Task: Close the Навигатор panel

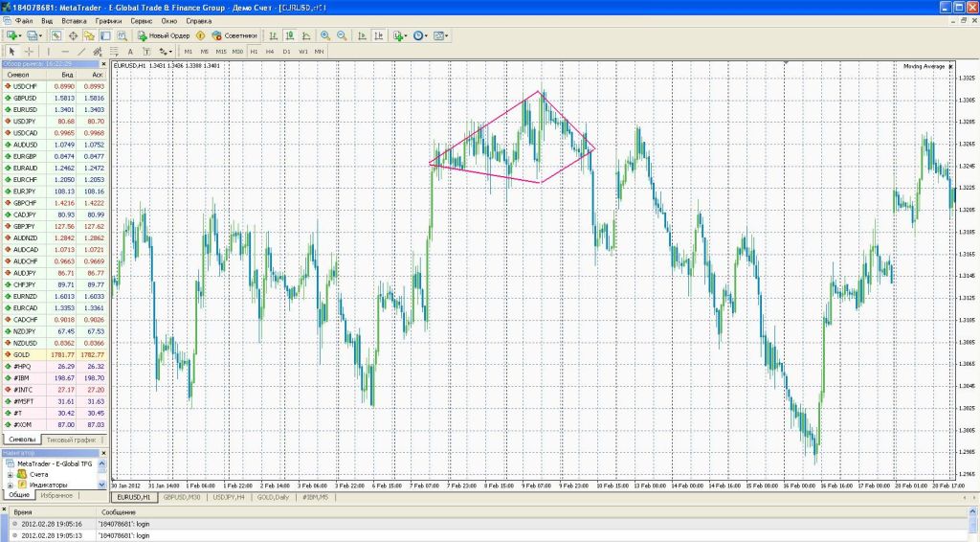Action: coord(105,452)
